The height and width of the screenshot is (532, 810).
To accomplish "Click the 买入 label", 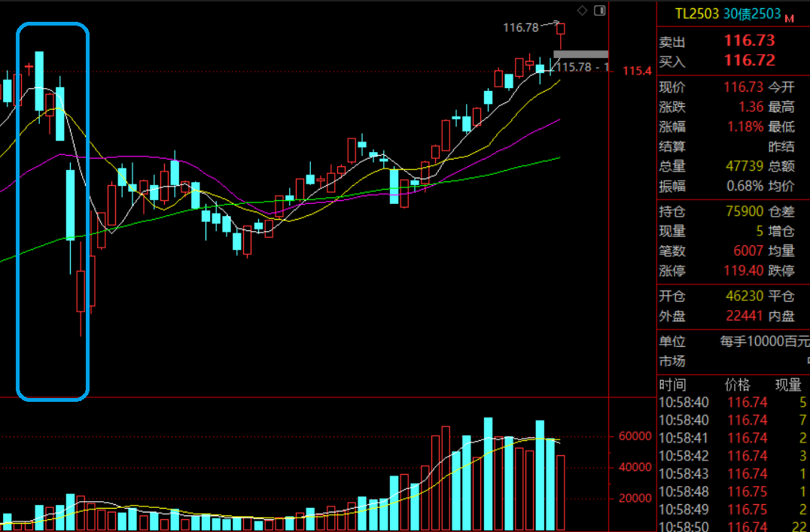I will pos(672,62).
